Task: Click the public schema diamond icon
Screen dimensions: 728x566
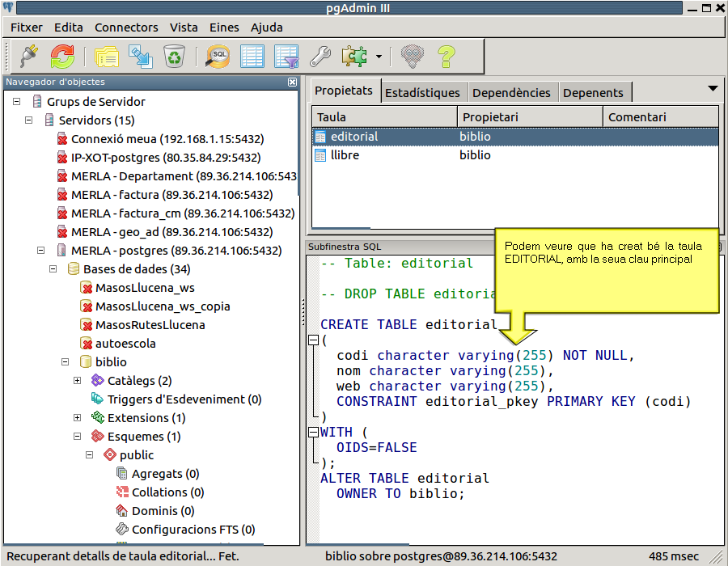Action: (109, 454)
